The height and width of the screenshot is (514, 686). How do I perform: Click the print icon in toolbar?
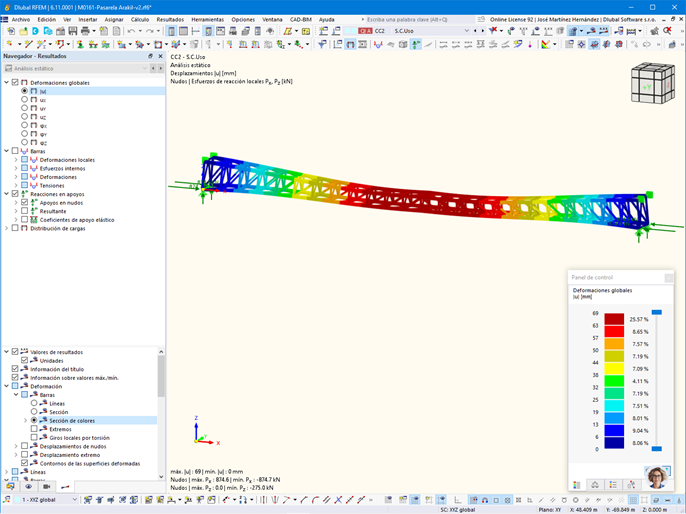click(x=85, y=31)
